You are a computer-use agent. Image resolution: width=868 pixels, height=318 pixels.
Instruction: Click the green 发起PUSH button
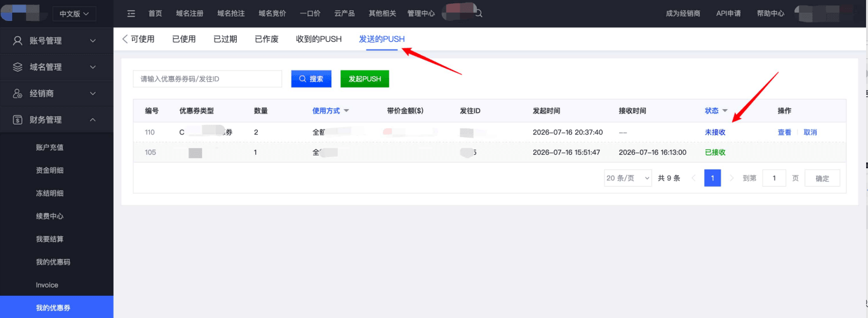[364, 79]
